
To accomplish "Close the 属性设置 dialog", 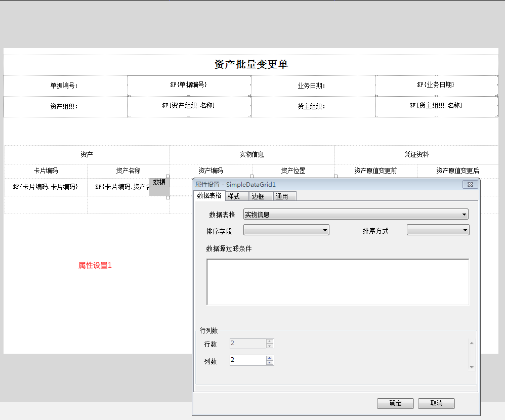I will click(470, 184).
